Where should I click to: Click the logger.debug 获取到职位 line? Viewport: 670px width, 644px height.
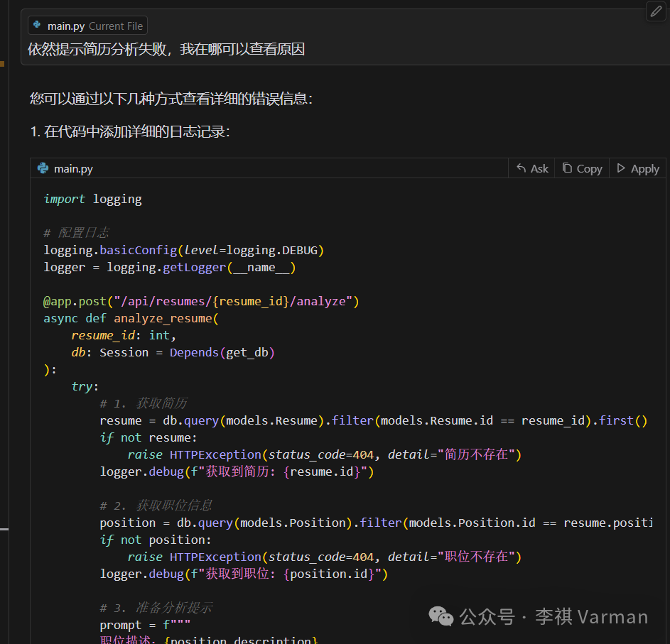click(x=244, y=574)
